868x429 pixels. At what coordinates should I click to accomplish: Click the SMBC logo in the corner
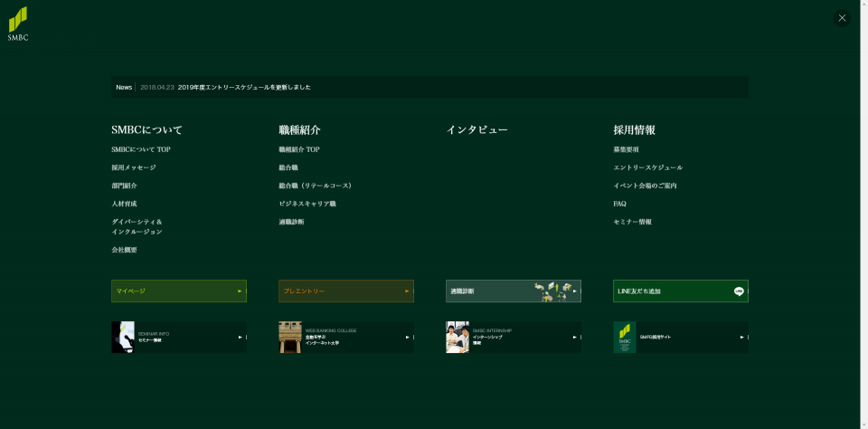(18, 24)
